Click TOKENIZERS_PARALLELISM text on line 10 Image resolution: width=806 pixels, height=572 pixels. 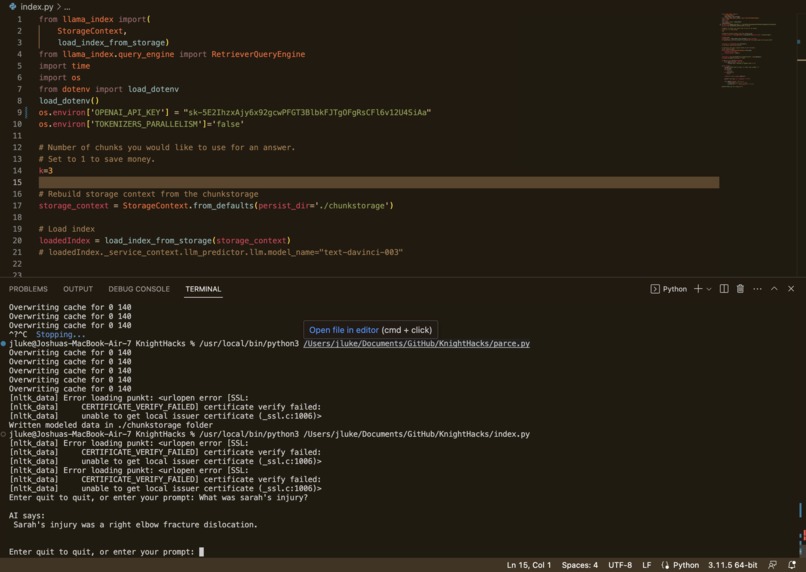[145, 124]
